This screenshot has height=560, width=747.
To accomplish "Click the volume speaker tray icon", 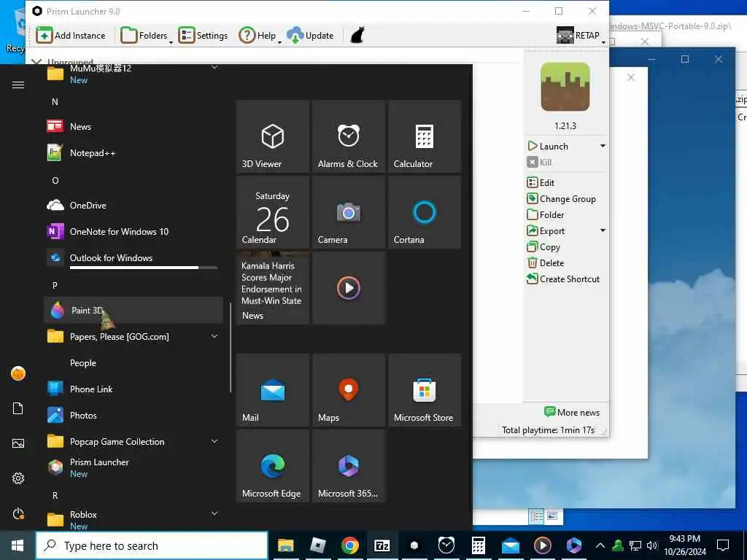I will tap(652, 545).
